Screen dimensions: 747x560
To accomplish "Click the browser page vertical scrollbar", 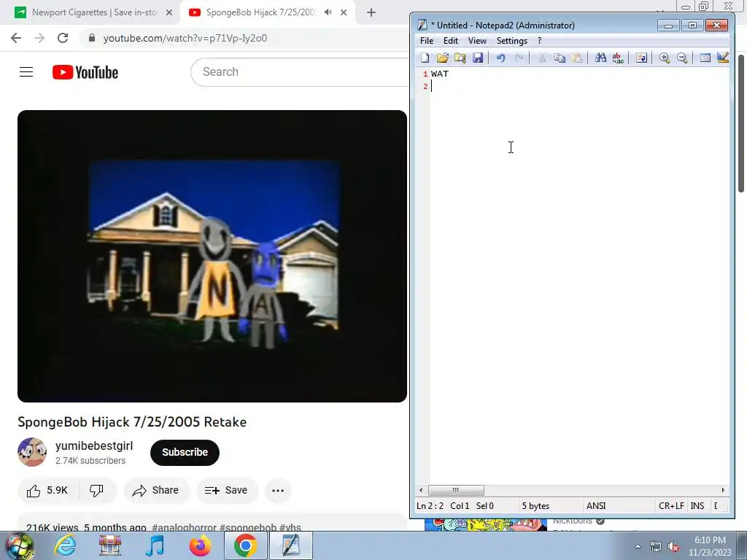I will (x=741, y=123).
